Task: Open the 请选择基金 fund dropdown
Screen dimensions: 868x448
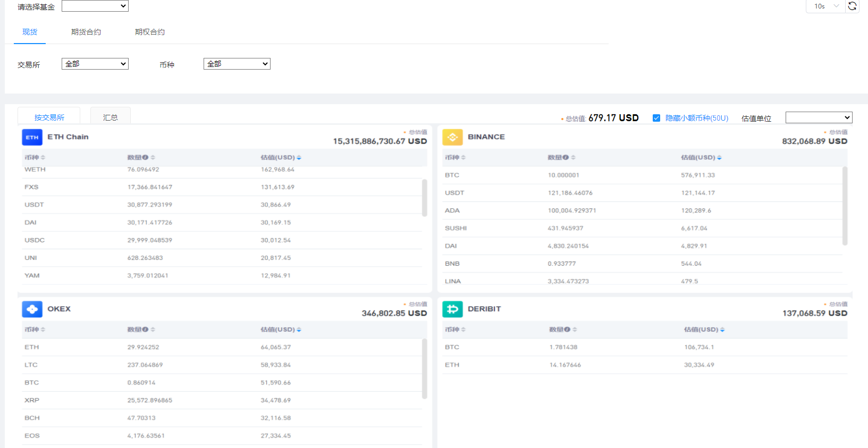Action: click(95, 6)
